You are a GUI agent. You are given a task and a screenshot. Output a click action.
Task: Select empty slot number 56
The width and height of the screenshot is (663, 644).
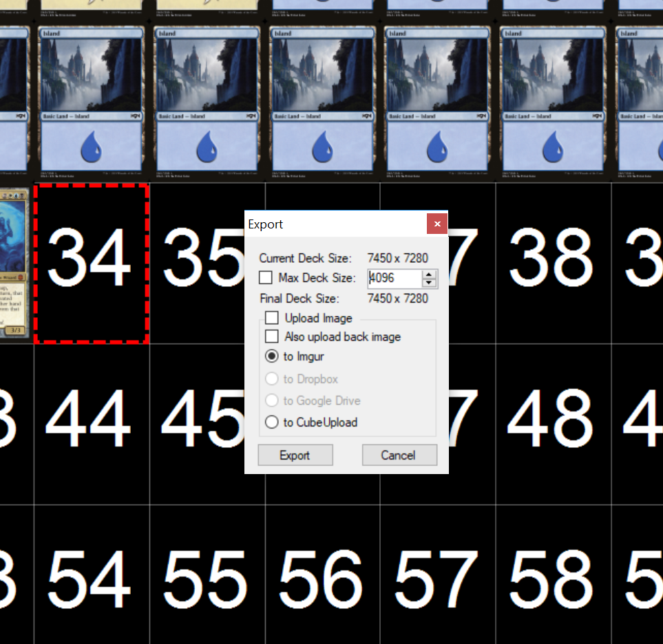click(323, 575)
